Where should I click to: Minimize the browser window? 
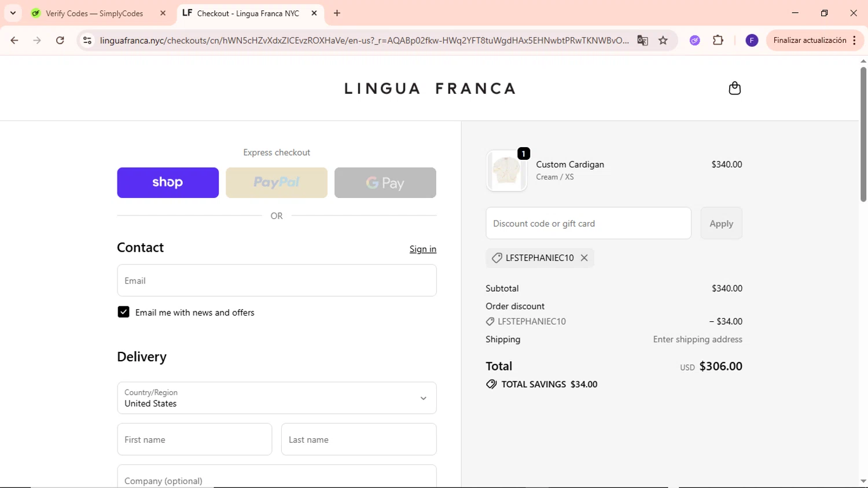pos(795,13)
